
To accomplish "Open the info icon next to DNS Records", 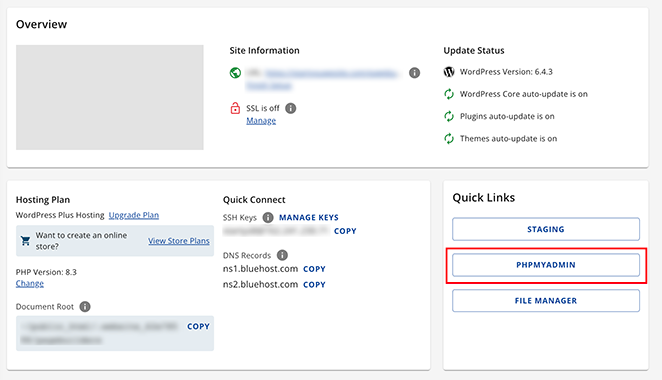I will tap(282, 255).
